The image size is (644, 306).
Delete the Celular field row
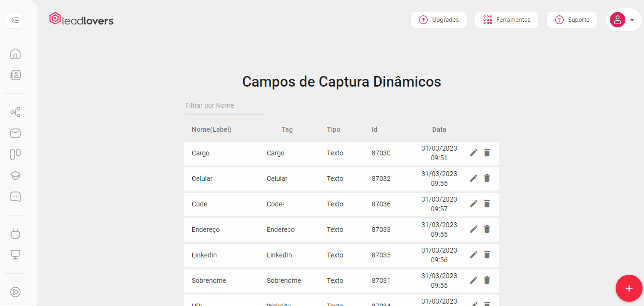coord(487,178)
